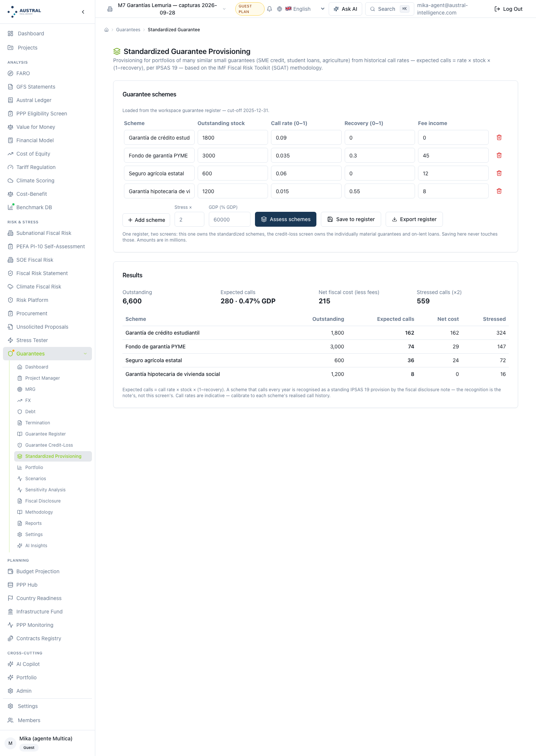Viewport: 536px width, 756px height.
Task: Click the Scenarios pulse icon
Action: pyautogui.click(x=20, y=479)
